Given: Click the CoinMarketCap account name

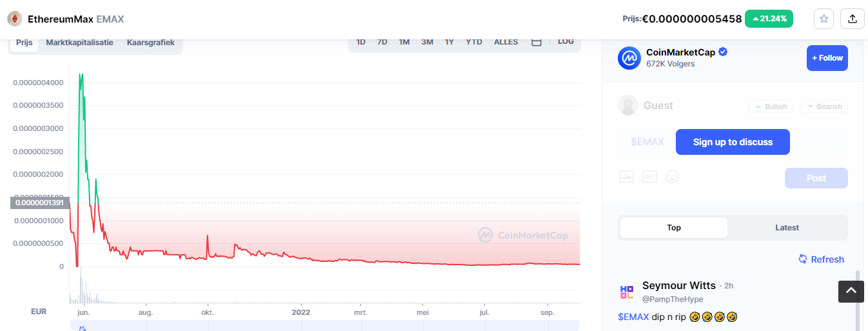Looking at the screenshot, I should (x=680, y=52).
